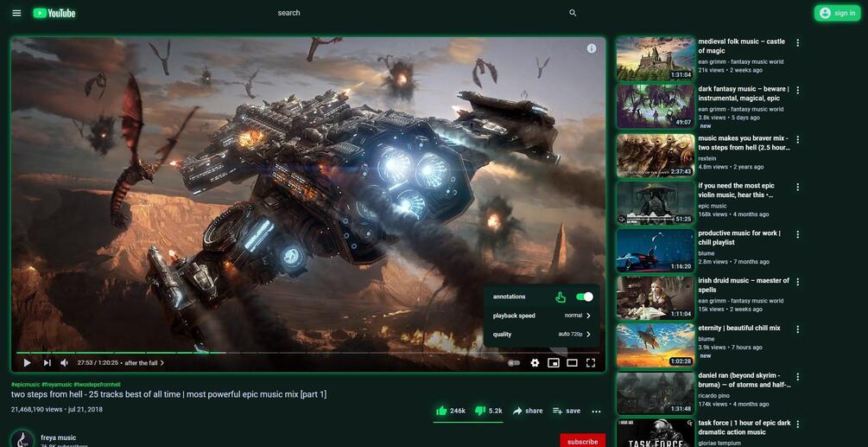This screenshot has height=447, width=868.
Task: Click the #epicmusic hashtag
Action: pos(25,385)
